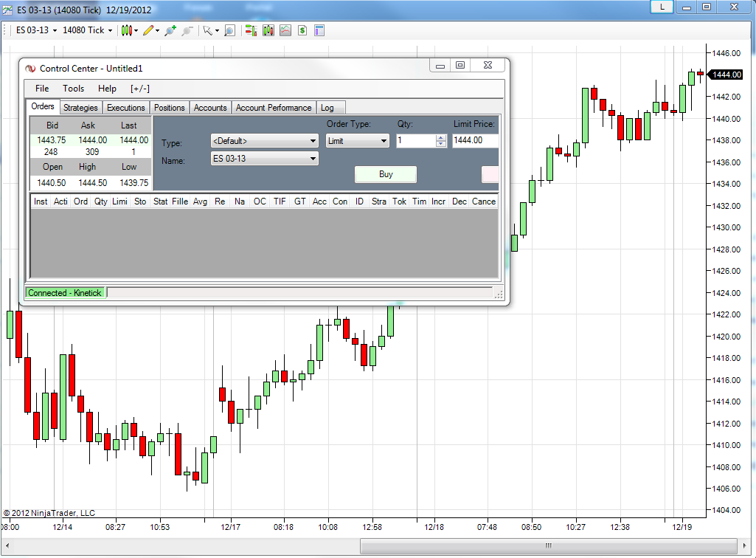Click the Acc column header
Viewport: 756px width, 558px height.
319,201
